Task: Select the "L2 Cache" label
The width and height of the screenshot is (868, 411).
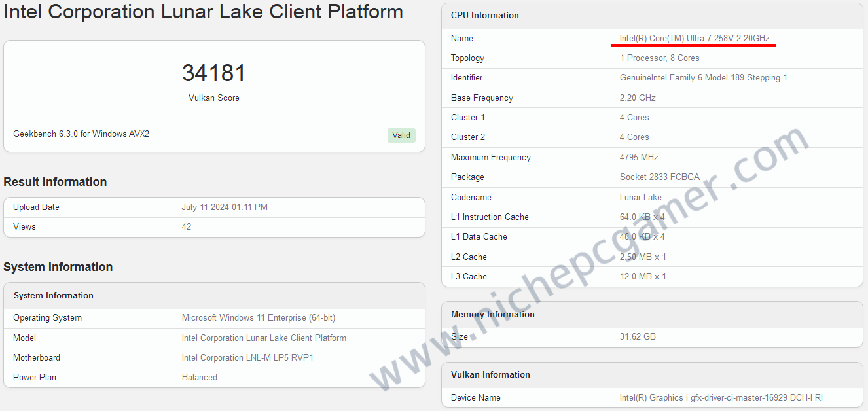Action: point(469,257)
